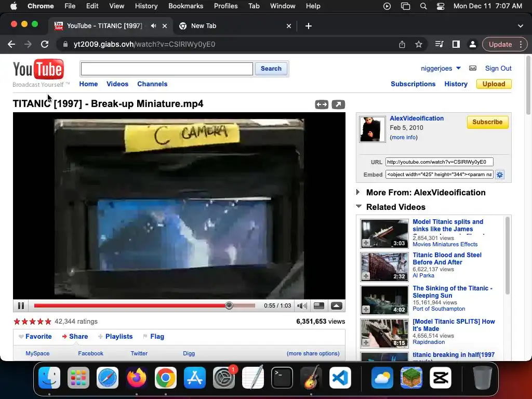
Task: Open the History menu in menu bar
Action: click(x=146, y=6)
